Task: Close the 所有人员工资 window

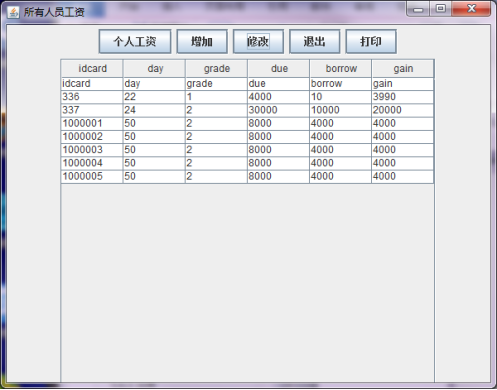Action: point(471,9)
